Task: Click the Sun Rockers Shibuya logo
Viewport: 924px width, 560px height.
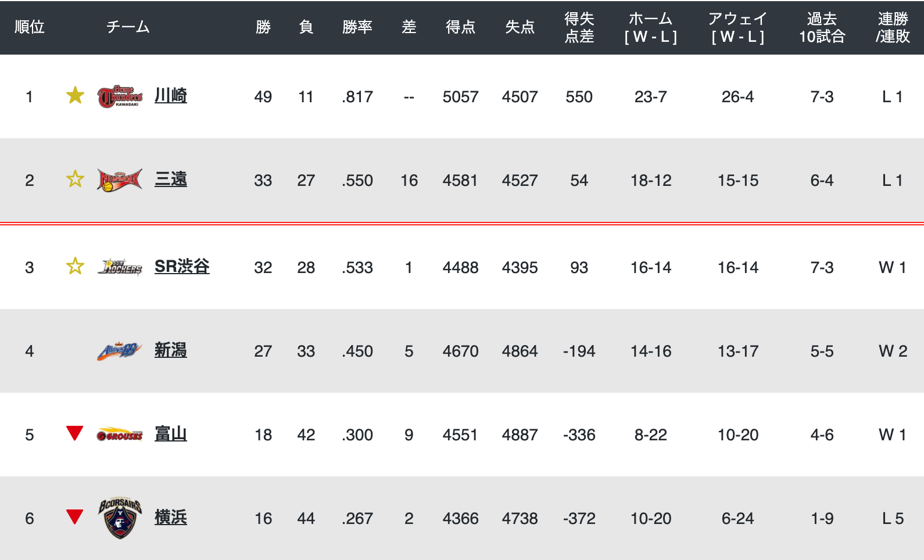Action: coord(120,267)
